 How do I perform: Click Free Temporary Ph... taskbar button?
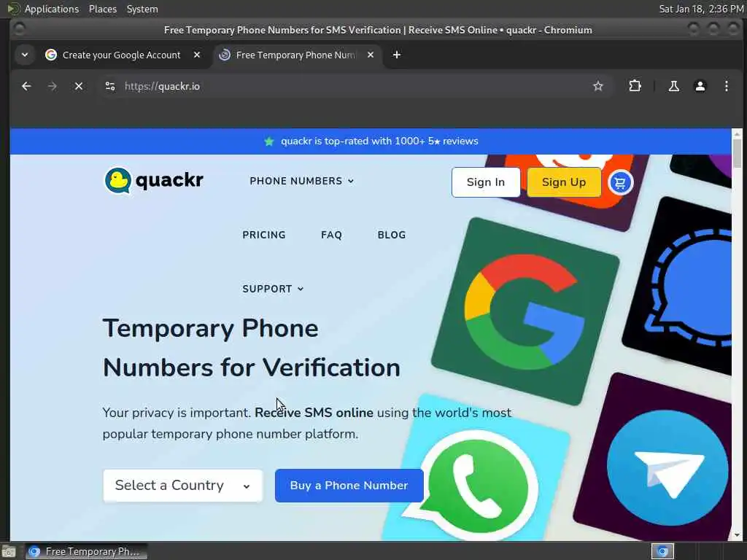[x=86, y=551]
